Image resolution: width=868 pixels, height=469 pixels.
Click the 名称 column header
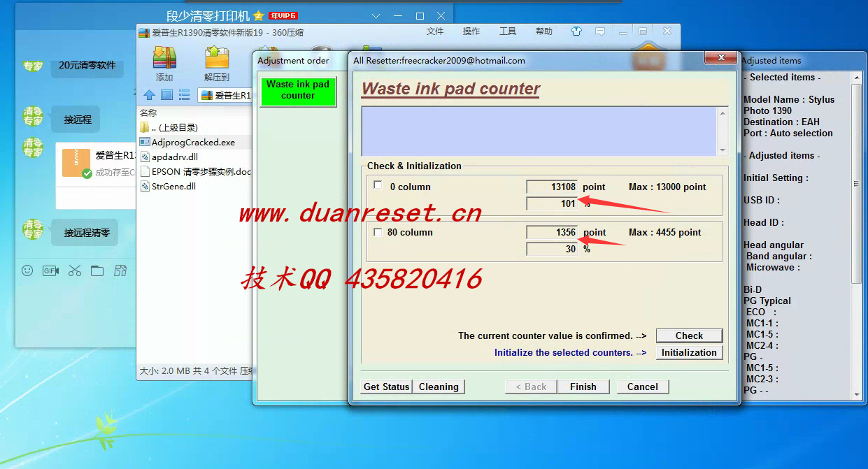pyautogui.click(x=148, y=113)
